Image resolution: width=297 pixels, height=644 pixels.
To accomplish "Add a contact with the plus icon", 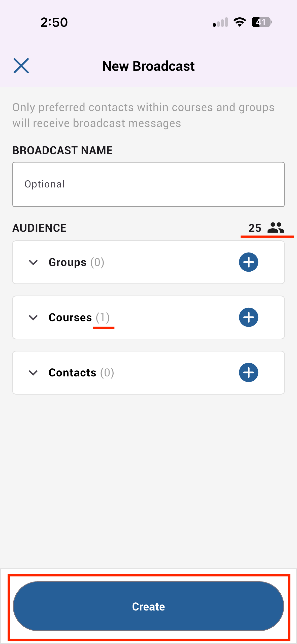I will coord(248,372).
